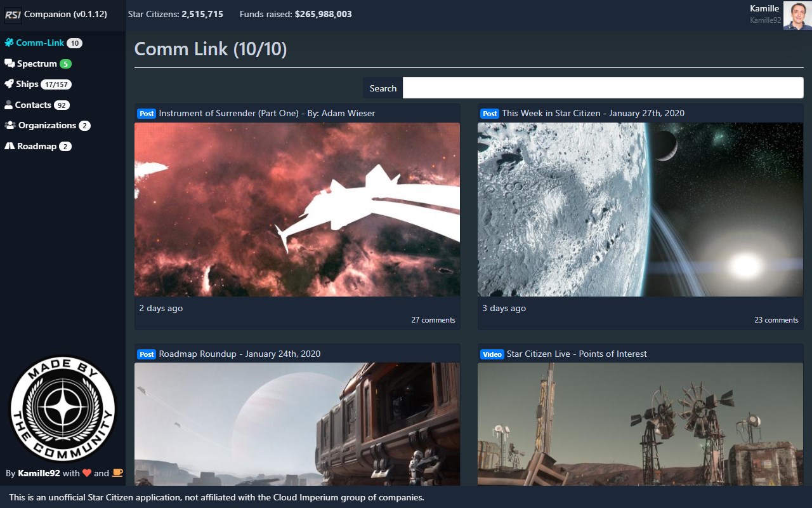Open Kamille's profile avatar
The image size is (812, 508).
click(x=797, y=15)
